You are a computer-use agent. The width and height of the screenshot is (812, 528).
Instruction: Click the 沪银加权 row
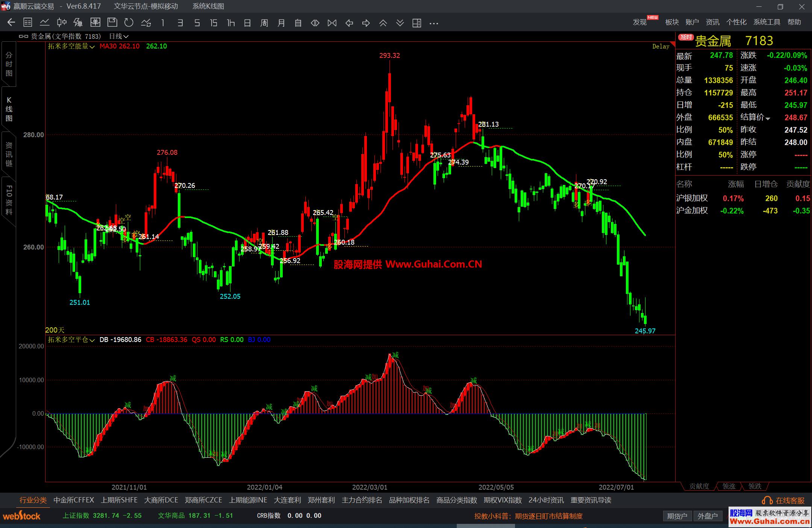pyautogui.click(x=692, y=198)
